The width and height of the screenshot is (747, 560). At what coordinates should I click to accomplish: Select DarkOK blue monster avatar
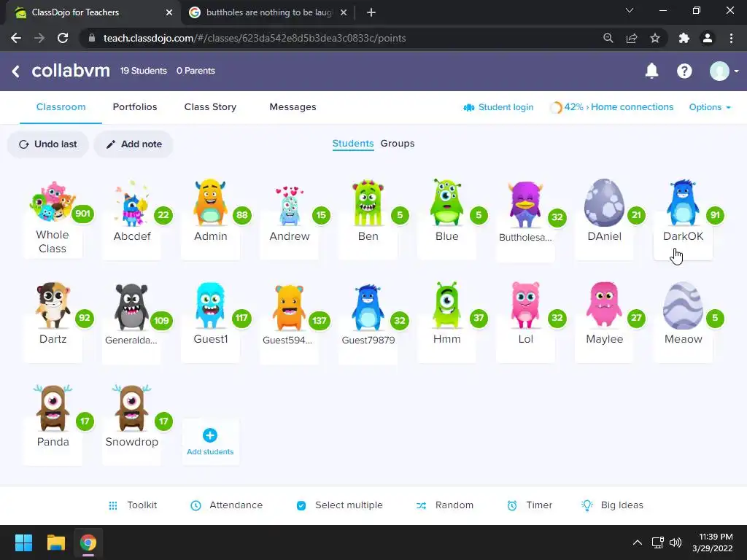(x=683, y=203)
